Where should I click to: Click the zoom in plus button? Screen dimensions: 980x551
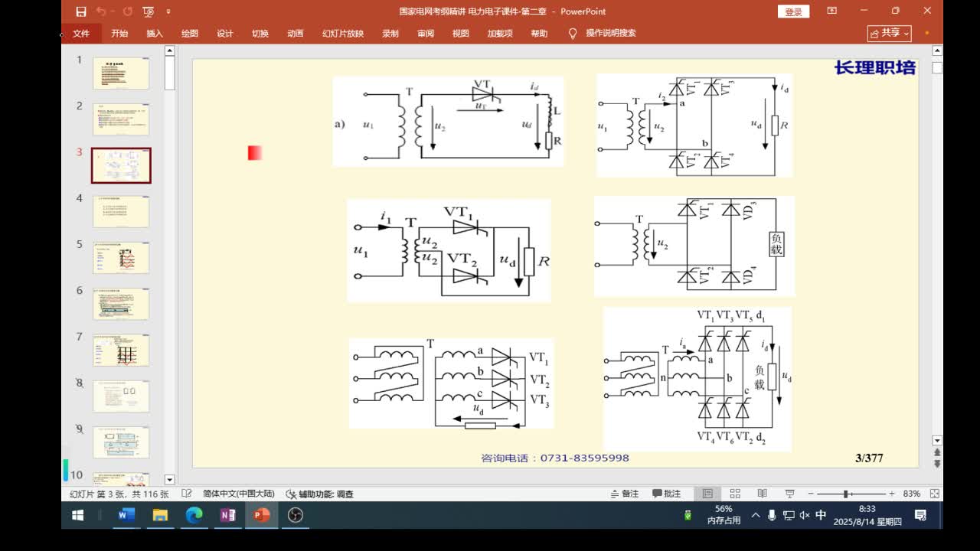point(892,494)
